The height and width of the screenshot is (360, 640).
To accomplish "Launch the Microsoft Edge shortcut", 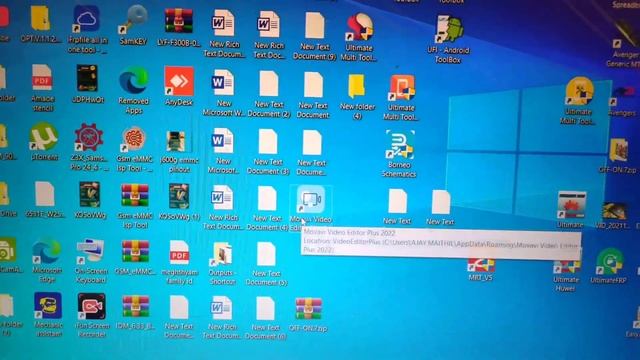I will (46, 251).
